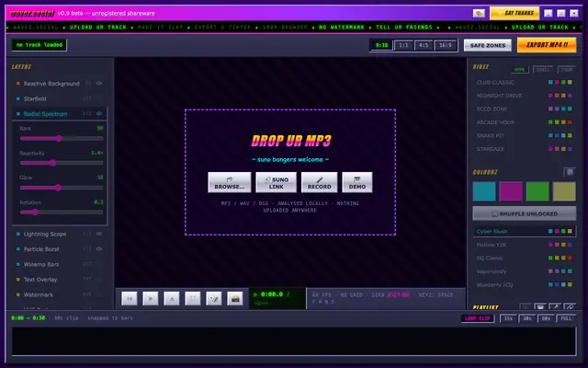Select the Hotline Y2K palette
588x368 pixels.
tap(525, 245)
